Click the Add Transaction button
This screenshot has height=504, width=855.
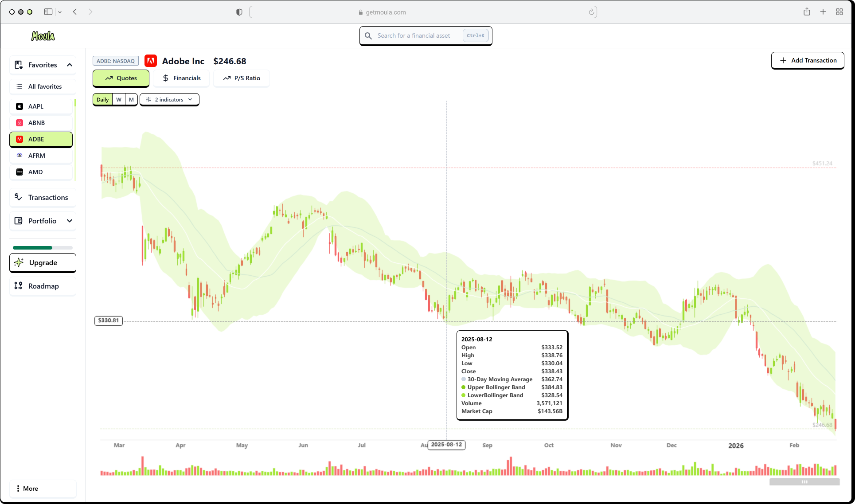808,60
